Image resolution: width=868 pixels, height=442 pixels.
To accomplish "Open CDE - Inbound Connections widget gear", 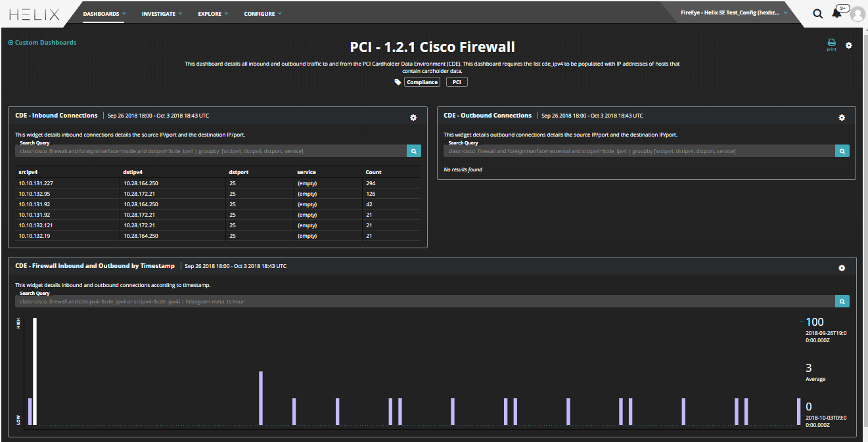I will [413, 118].
